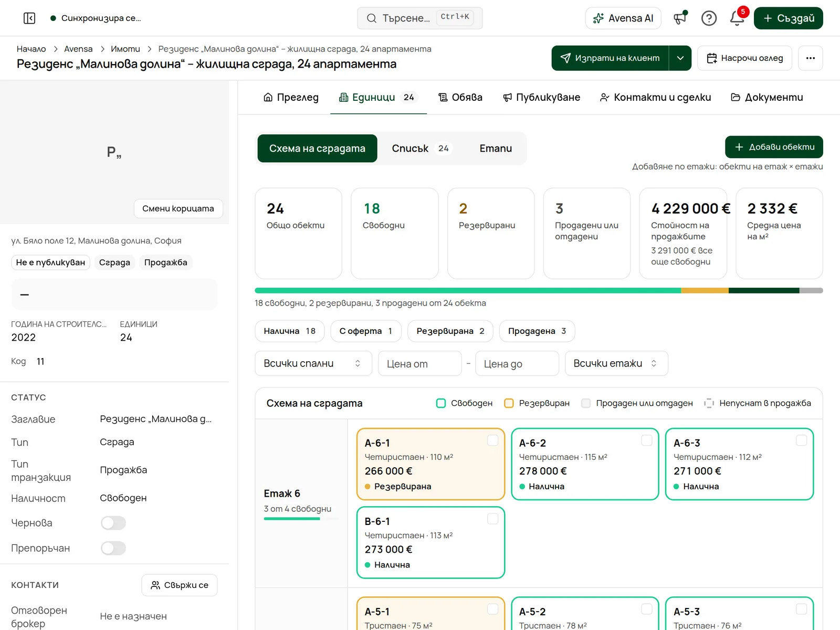
Task: Click the units status progress bar
Action: click(x=539, y=290)
